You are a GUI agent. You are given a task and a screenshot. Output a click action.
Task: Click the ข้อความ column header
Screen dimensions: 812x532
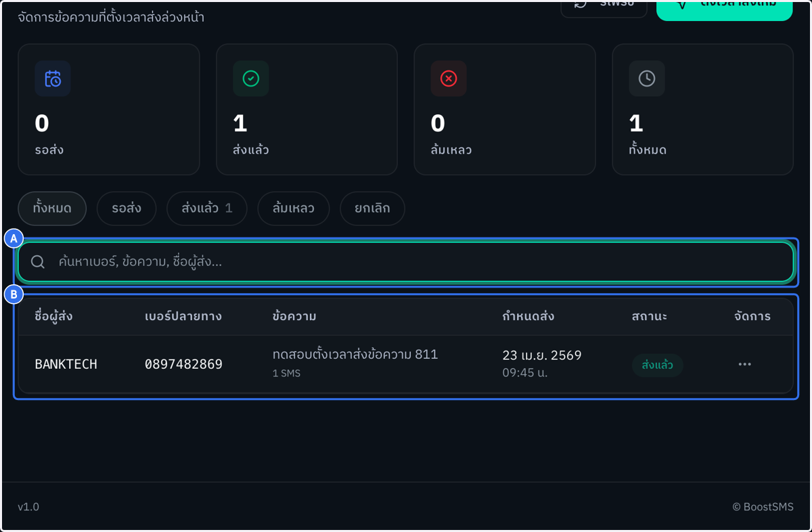click(x=294, y=316)
